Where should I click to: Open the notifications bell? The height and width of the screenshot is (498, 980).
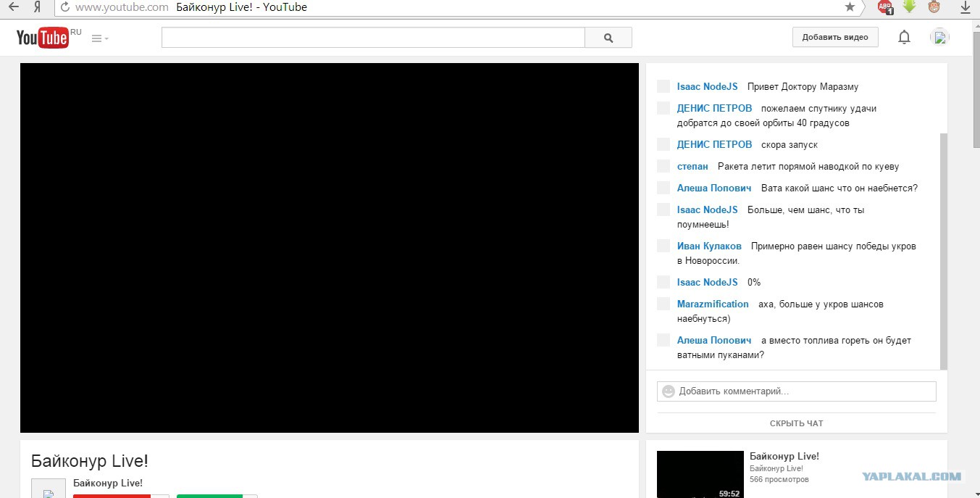pos(904,38)
